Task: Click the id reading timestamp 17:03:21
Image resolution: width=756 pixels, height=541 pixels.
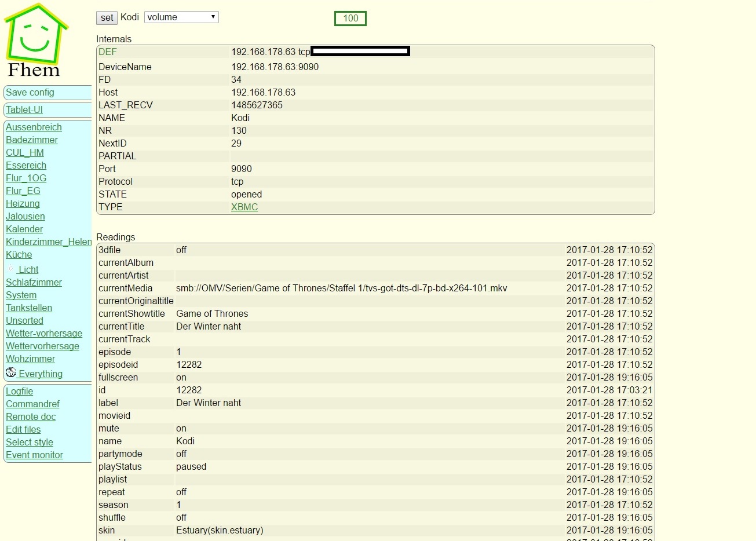Action: click(x=609, y=390)
